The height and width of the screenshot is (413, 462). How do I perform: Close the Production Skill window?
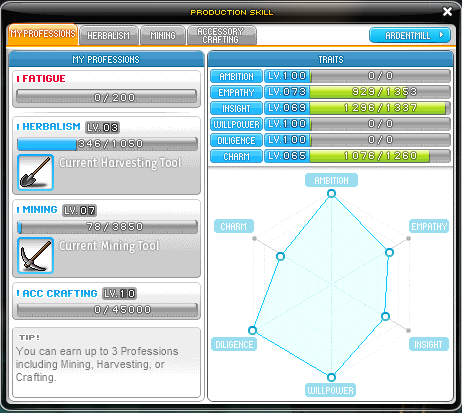[x=447, y=12]
